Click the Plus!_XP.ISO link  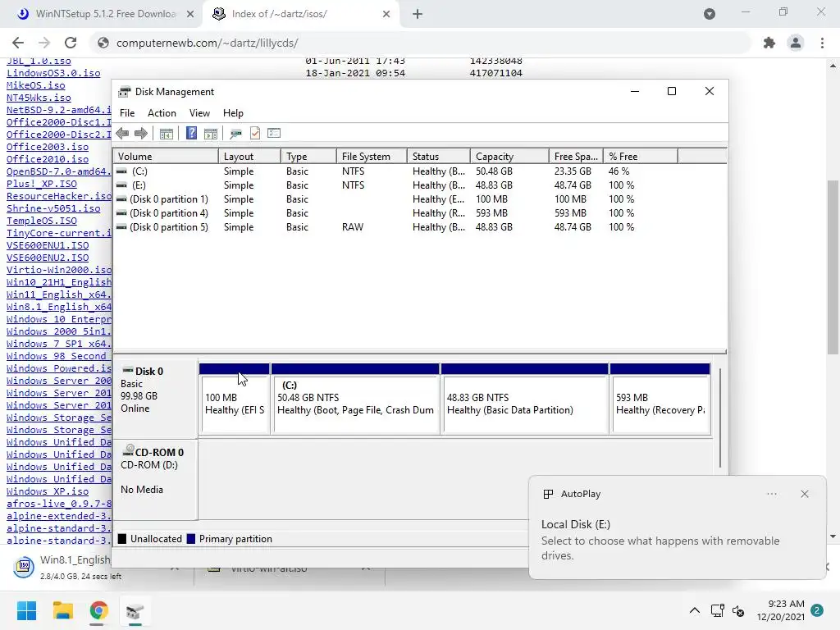[x=42, y=184]
